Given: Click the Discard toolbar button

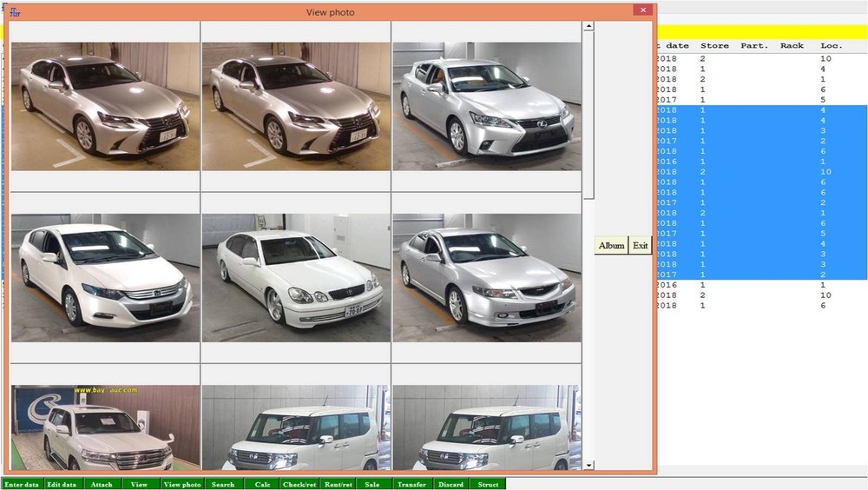Looking at the screenshot, I should click(450, 484).
